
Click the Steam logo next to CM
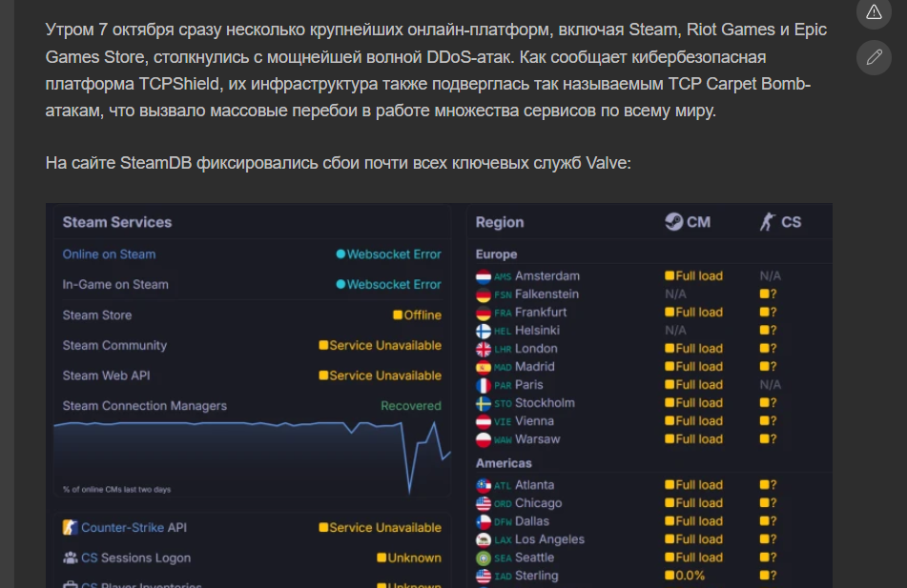(673, 222)
